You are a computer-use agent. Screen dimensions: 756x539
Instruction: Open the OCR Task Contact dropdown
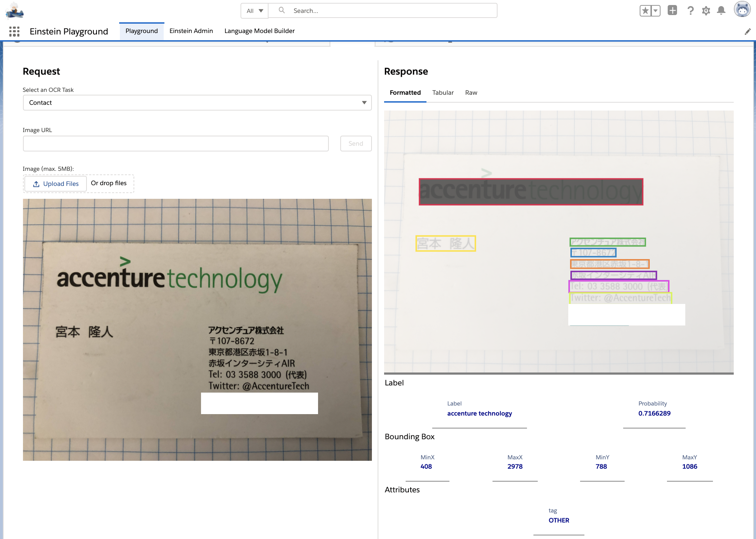[197, 103]
